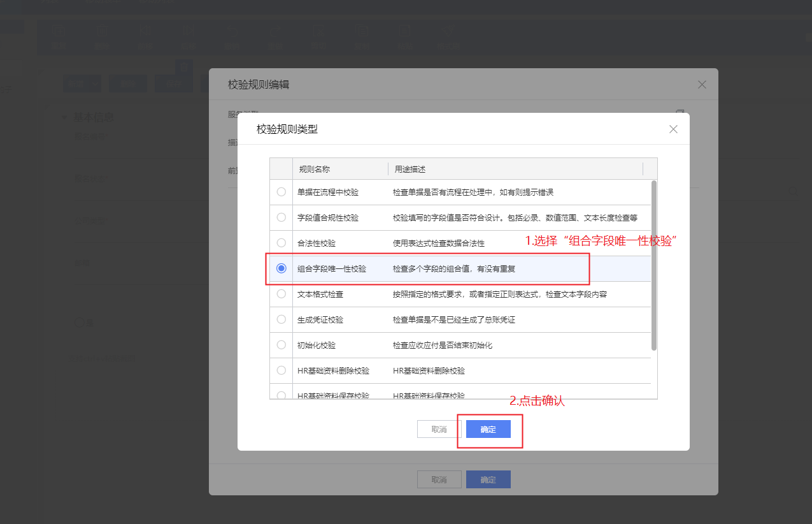Click the 规则名称 column header
This screenshot has width=812, height=524.
(x=340, y=169)
